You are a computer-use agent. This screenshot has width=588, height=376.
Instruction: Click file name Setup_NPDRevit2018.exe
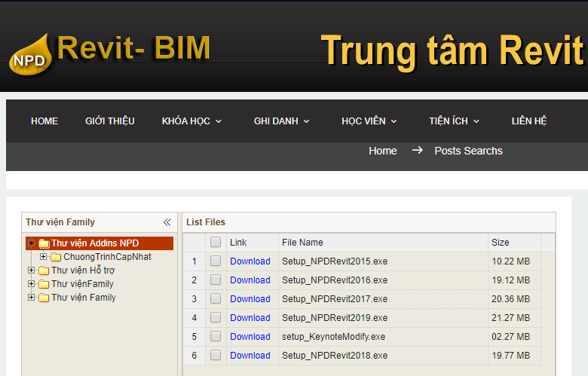click(x=335, y=356)
